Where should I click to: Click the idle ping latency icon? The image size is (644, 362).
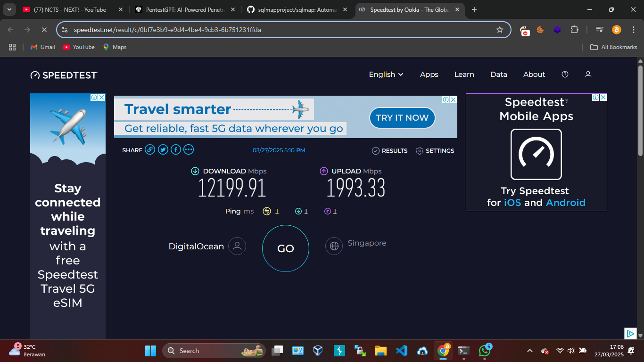coord(267,211)
